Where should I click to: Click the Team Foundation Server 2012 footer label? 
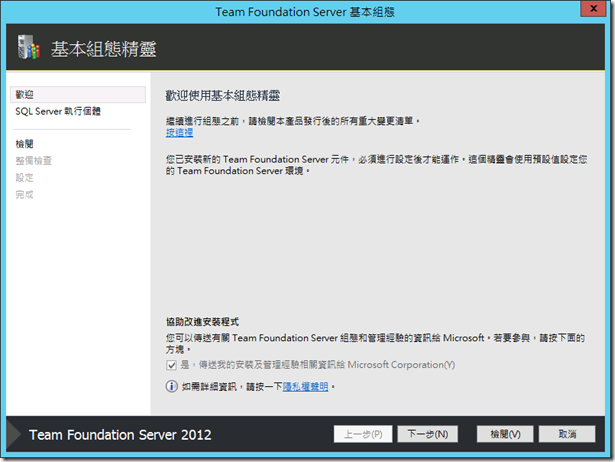click(x=120, y=435)
